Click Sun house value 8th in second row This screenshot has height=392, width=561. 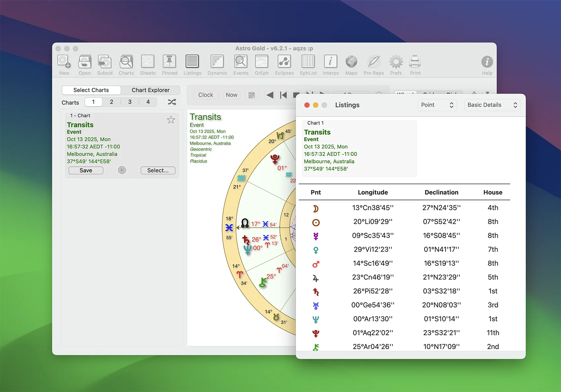click(493, 222)
